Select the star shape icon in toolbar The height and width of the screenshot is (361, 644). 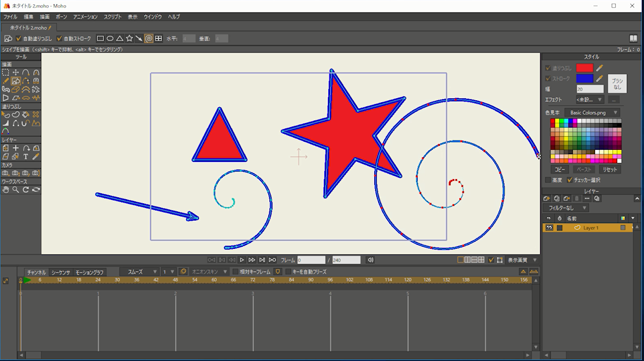pos(129,38)
